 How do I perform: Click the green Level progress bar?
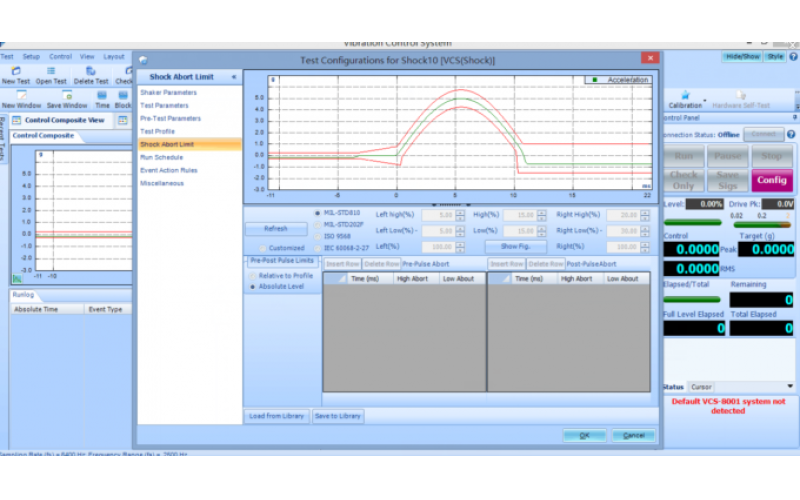click(x=692, y=222)
